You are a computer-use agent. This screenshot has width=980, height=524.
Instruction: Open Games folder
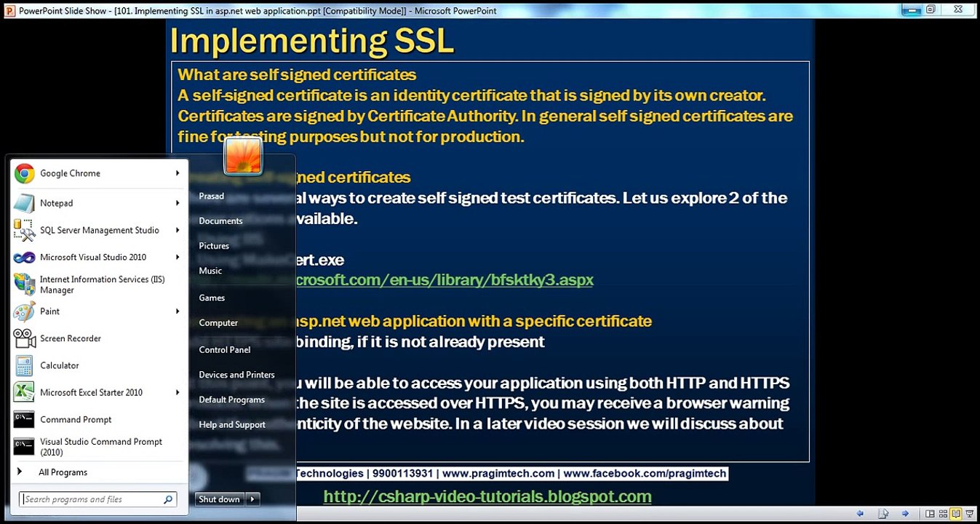click(212, 298)
